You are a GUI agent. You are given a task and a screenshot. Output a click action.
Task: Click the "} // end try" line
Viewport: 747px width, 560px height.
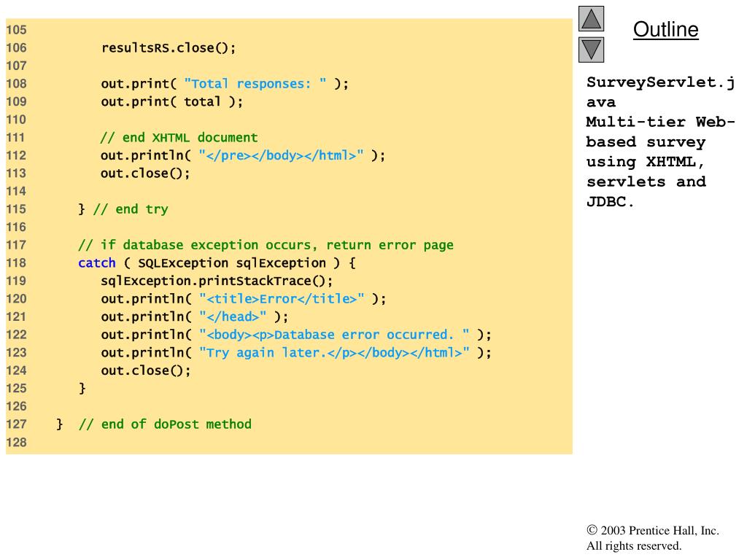tap(123, 209)
